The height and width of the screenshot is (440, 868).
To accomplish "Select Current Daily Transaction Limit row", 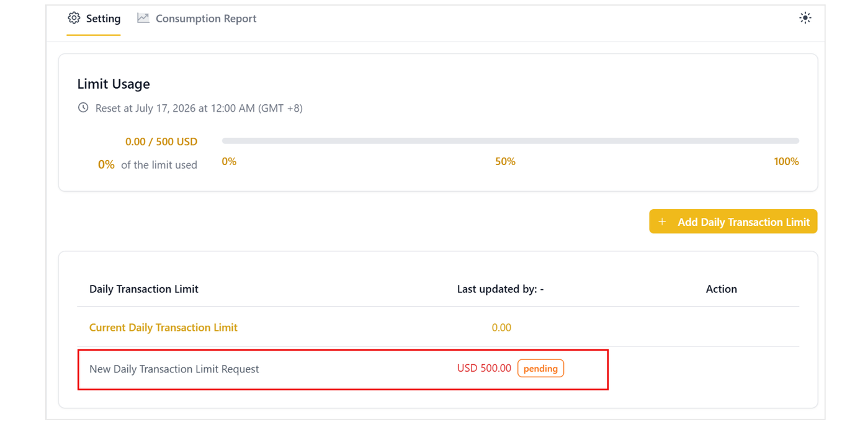I will coord(438,328).
